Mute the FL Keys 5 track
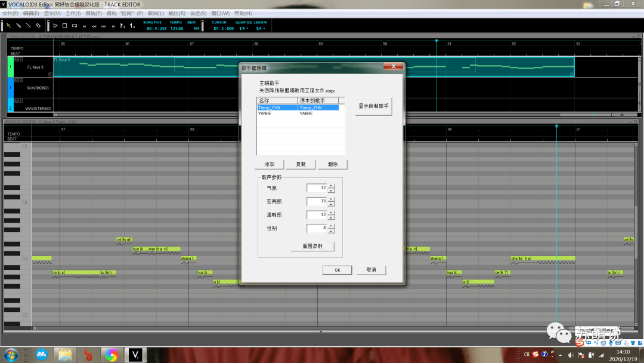This screenshot has width=644, height=363. tap(16, 60)
